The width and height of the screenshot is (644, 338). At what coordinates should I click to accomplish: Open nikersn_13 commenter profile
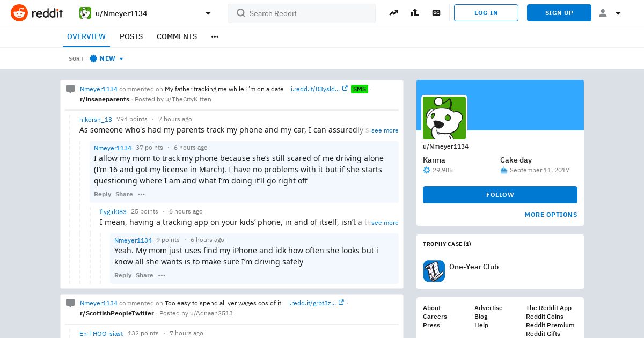coord(96,119)
